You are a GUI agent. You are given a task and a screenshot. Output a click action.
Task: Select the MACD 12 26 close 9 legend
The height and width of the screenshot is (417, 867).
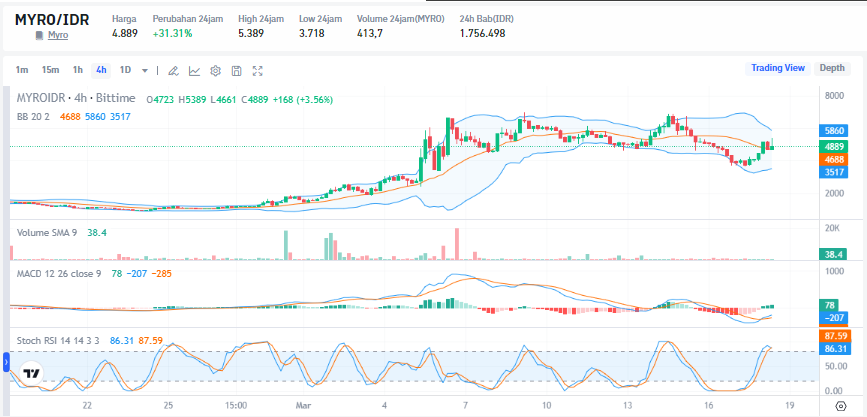point(59,273)
